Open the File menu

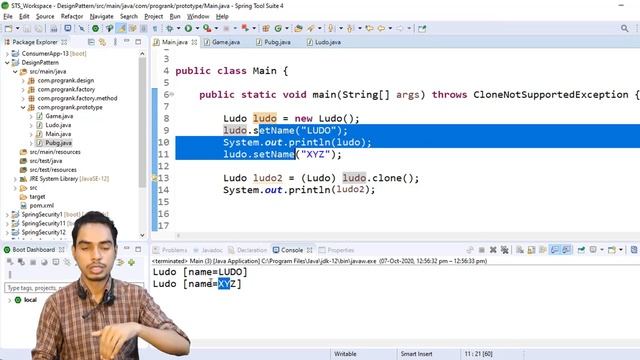(x=8, y=16)
